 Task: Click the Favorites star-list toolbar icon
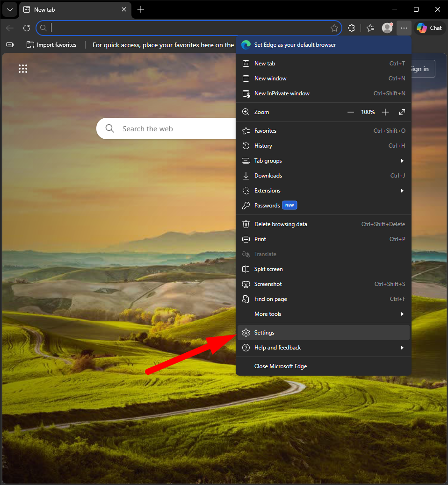pyautogui.click(x=370, y=28)
